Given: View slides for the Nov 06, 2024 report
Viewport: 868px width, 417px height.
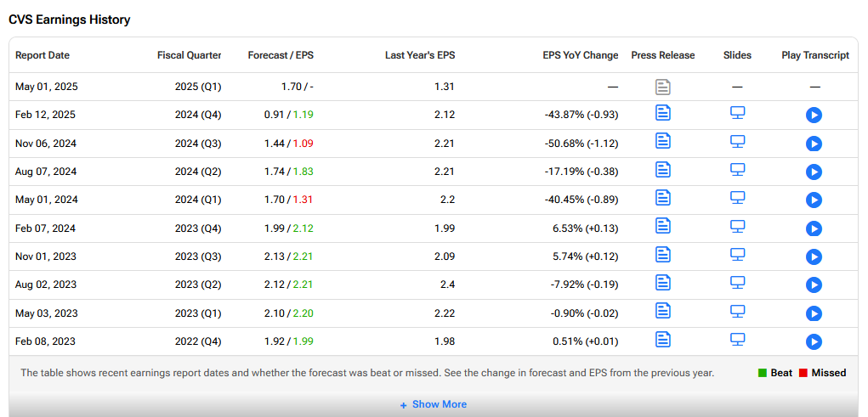Looking at the screenshot, I should 737,142.
